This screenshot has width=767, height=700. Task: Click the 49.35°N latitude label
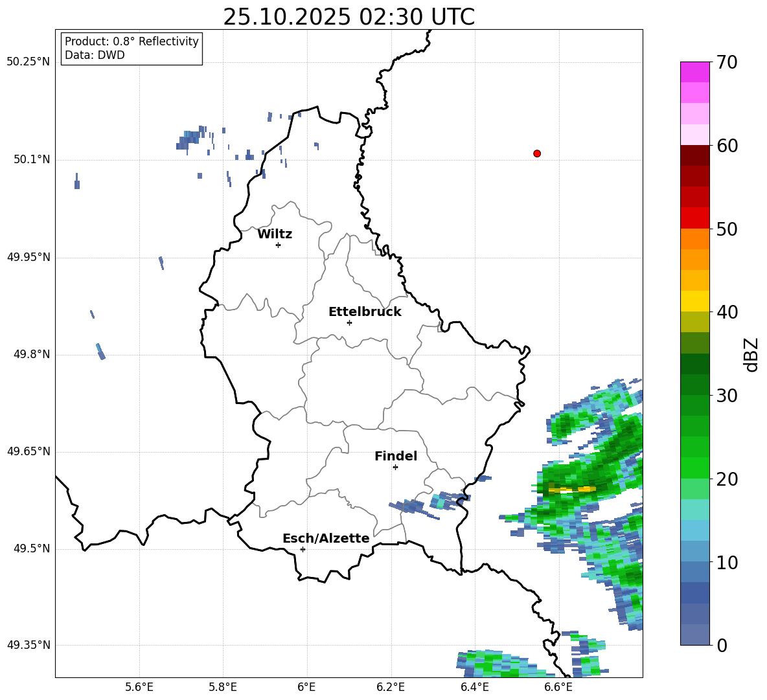coord(29,645)
